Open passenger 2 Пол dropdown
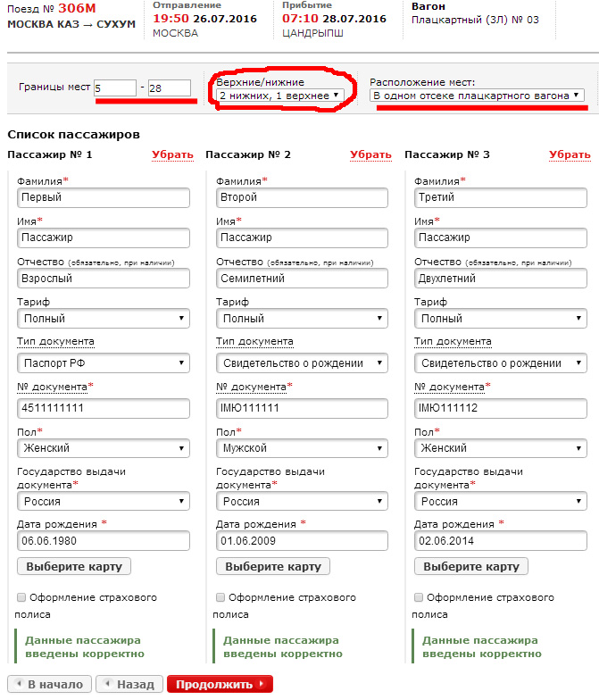599x700 pixels. pos(302,448)
